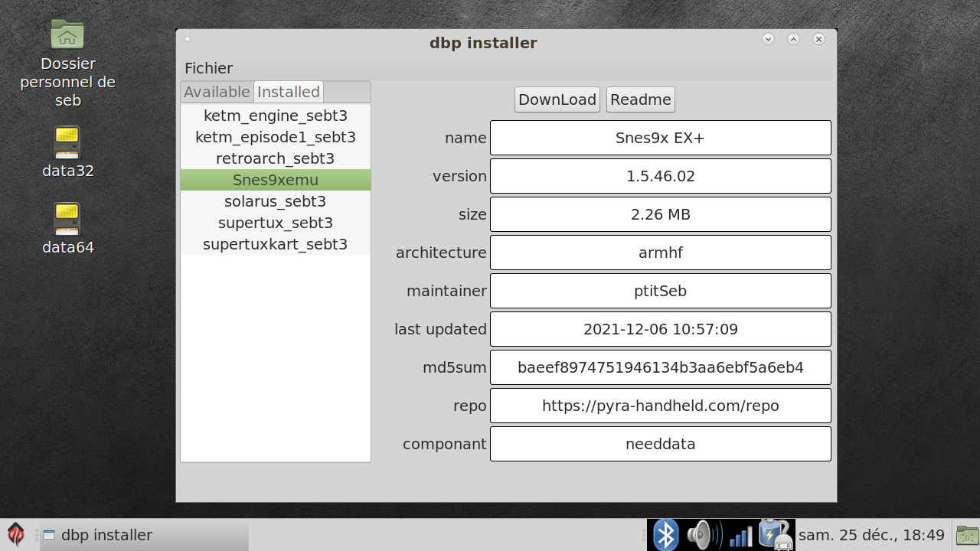Viewport: 980px width, 551px height.
Task: Open the network signal strength icon
Action: pyautogui.click(x=740, y=535)
